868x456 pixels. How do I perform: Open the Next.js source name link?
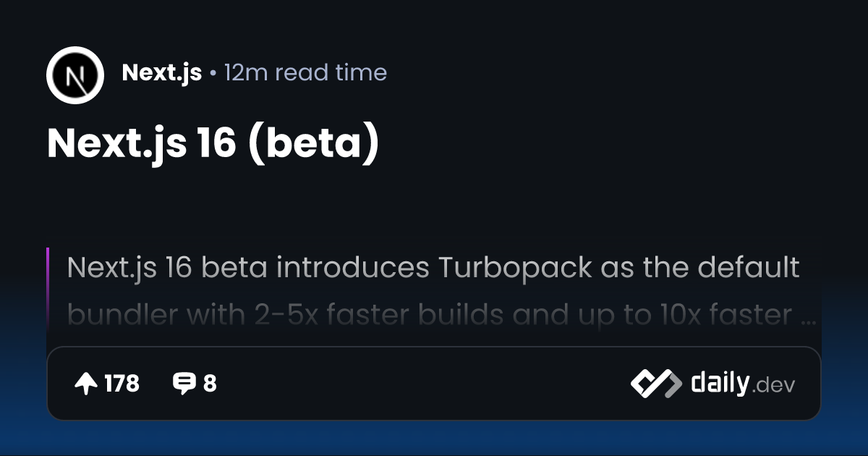(x=161, y=72)
